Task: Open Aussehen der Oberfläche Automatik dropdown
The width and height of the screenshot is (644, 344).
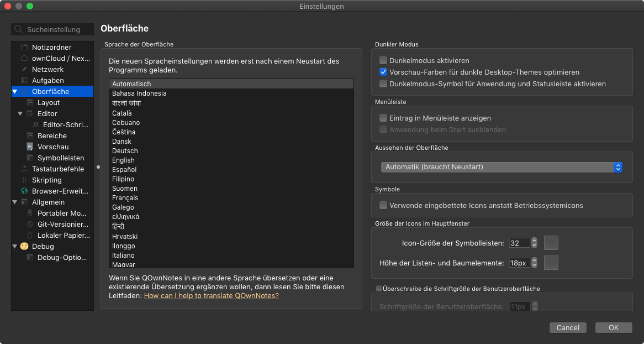Action: coord(502,167)
